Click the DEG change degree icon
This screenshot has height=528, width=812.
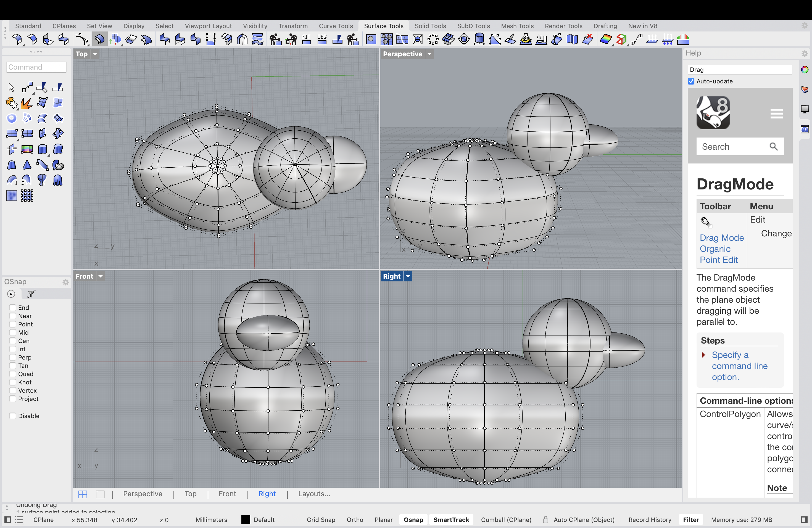[322, 39]
